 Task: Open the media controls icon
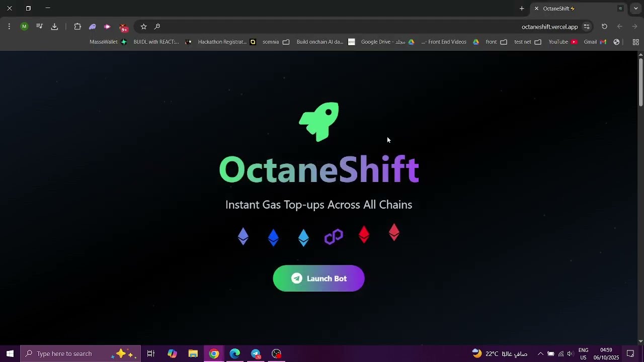(x=39, y=27)
